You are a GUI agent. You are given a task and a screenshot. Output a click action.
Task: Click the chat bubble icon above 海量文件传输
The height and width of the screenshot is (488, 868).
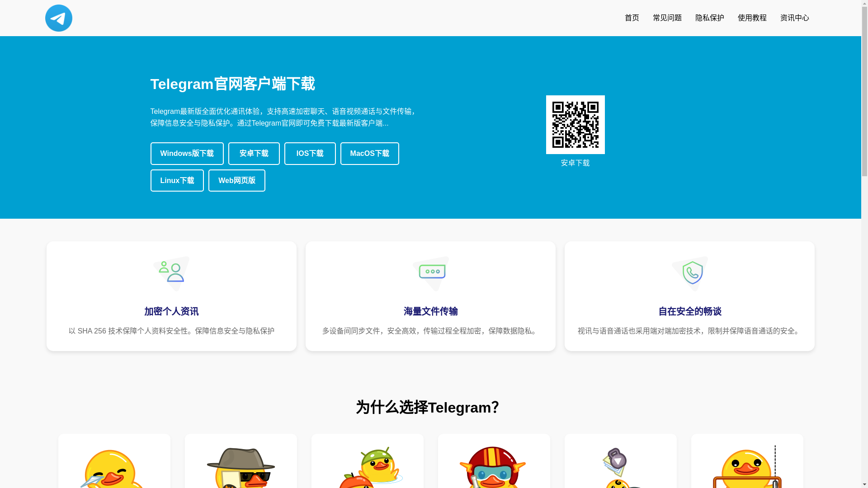(x=430, y=274)
